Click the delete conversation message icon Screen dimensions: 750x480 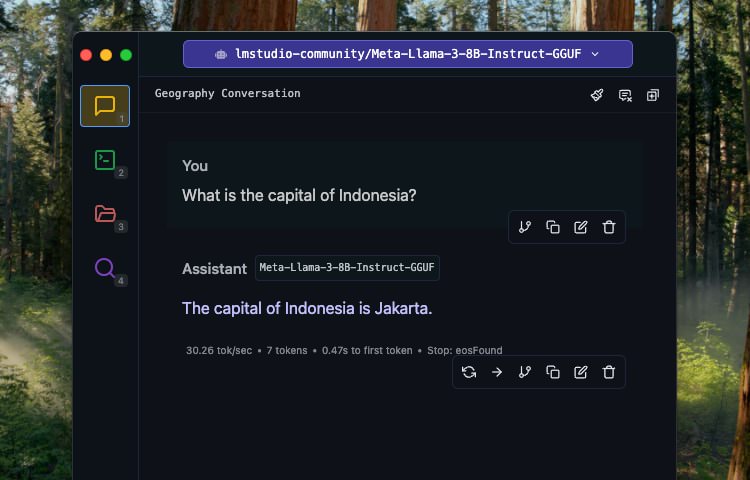(x=625, y=96)
